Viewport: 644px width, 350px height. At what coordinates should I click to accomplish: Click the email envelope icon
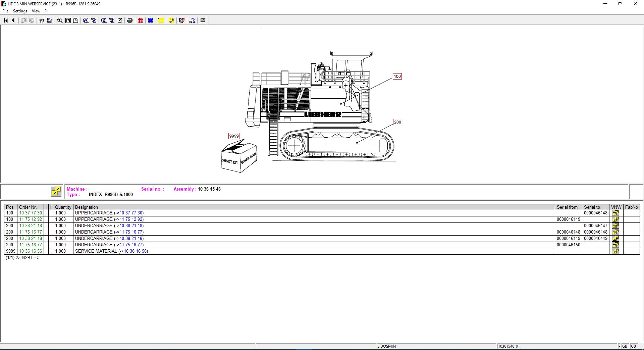tap(203, 20)
